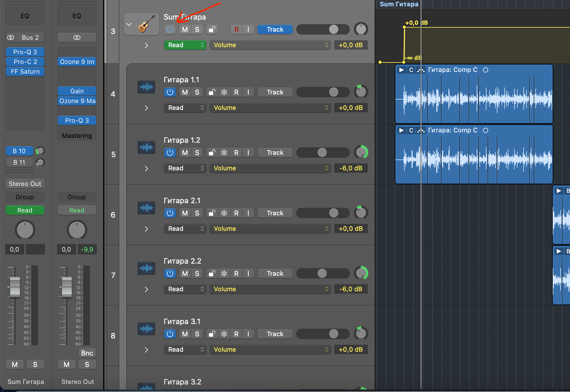This screenshot has width=570, height=392.
Task: Click the audio waveform icon of Гитара 1.2
Action: pos(146,147)
